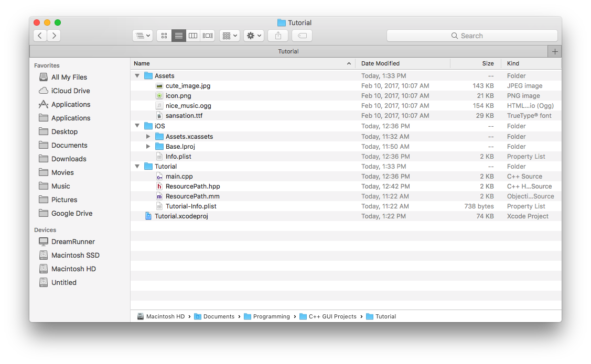Open the Share menu icon
The image size is (591, 364).
click(x=277, y=35)
